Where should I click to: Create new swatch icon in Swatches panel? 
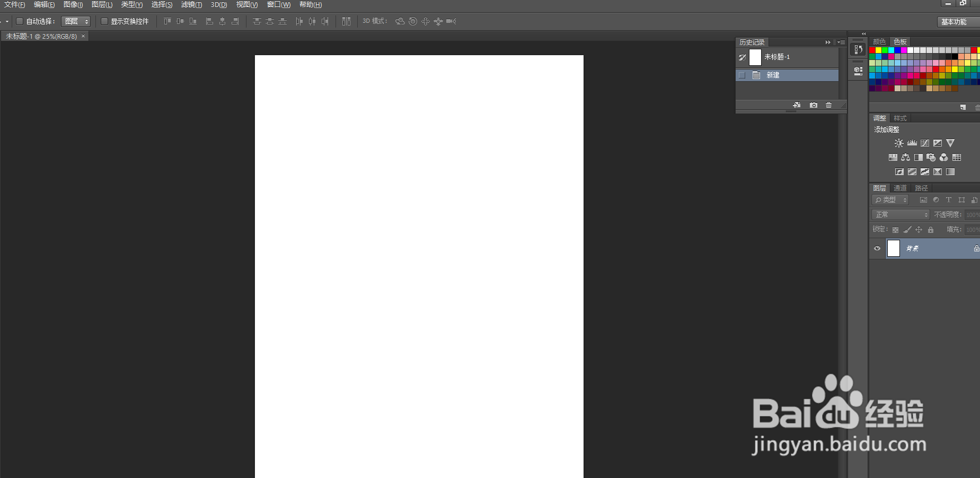pyautogui.click(x=963, y=108)
